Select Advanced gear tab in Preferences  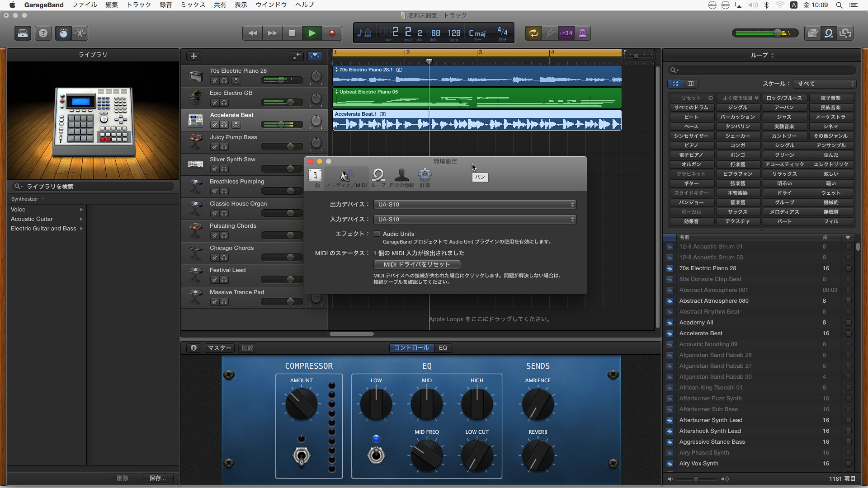[425, 178]
